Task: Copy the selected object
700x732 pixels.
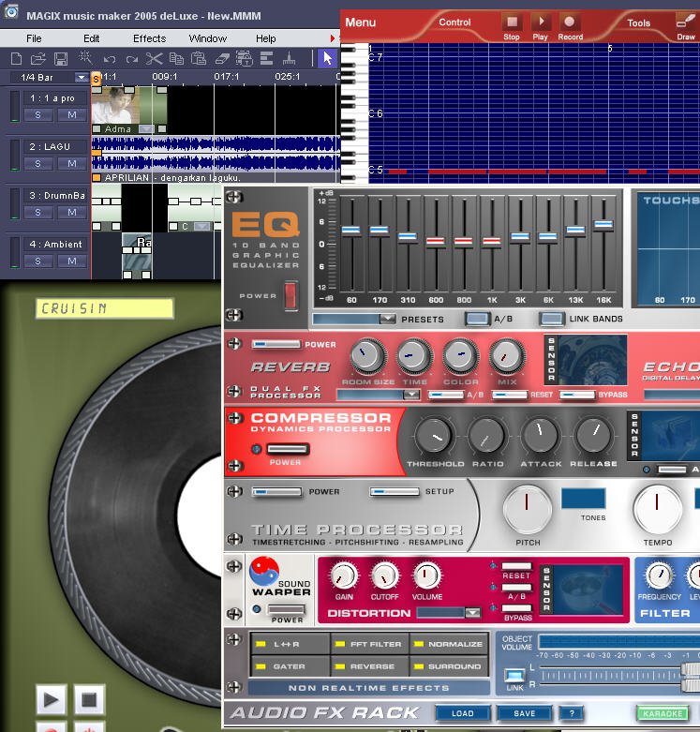Action: coord(176,58)
